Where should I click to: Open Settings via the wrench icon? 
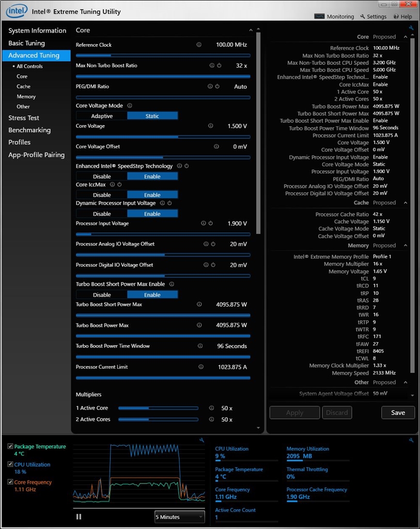point(363,16)
